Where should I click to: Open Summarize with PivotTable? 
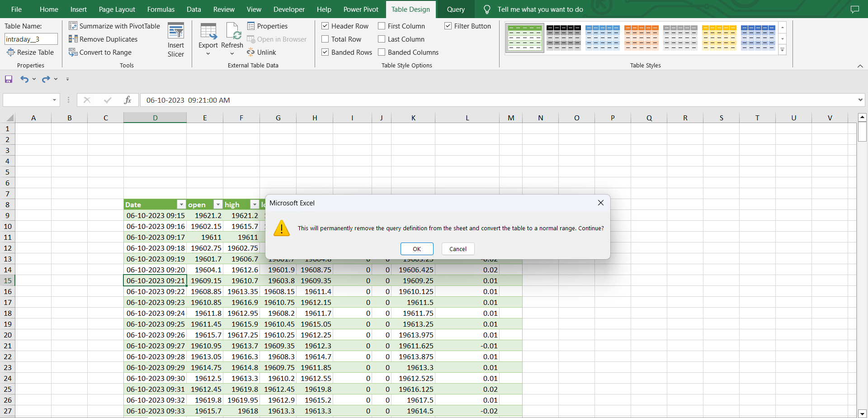114,26
